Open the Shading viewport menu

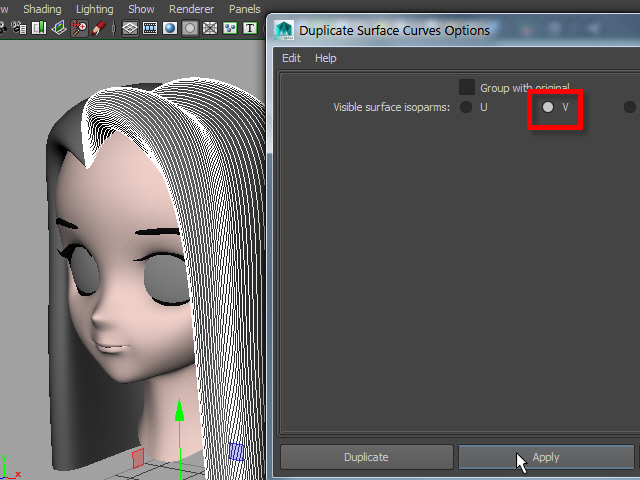pos(42,9)
